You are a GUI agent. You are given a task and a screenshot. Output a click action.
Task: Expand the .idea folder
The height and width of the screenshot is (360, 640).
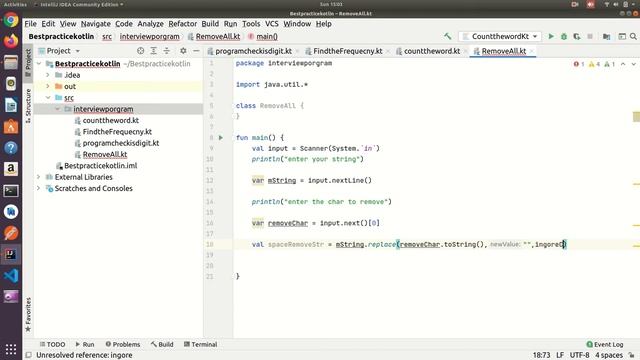48,75
